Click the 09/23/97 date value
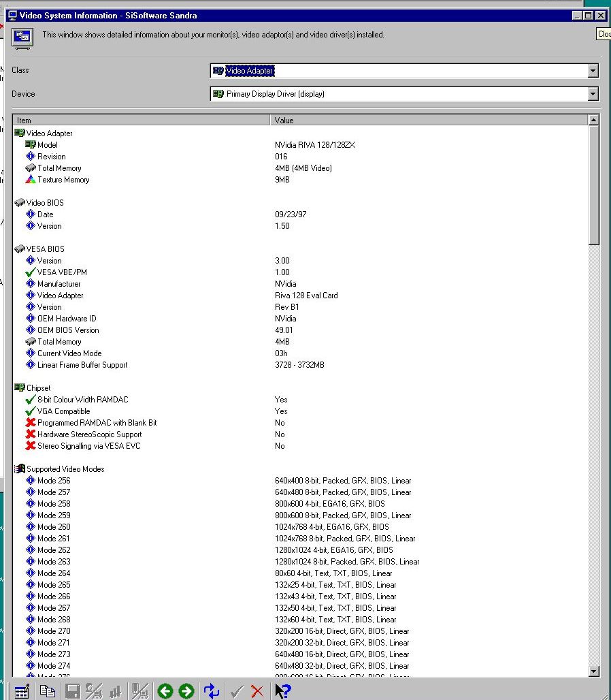This screenshot has width=611, height=700. point(291,214)
